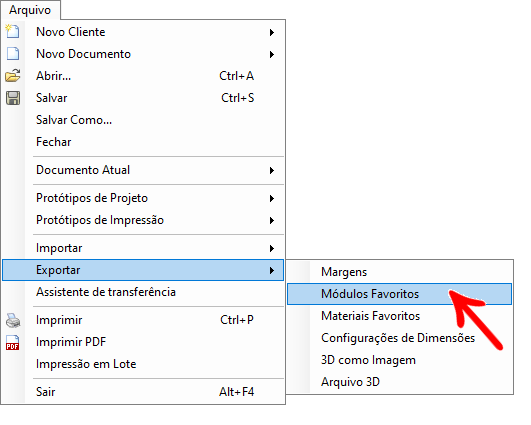Expand the Novo Cliente submenu arrow
Screen dimensions: 531x425
[x=272, y=33]
